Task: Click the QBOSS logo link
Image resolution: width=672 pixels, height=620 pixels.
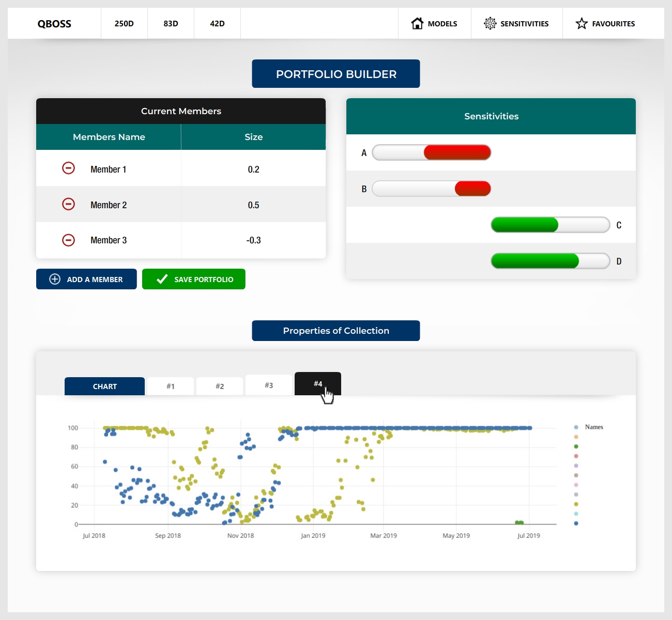Action: pos(54,23)
